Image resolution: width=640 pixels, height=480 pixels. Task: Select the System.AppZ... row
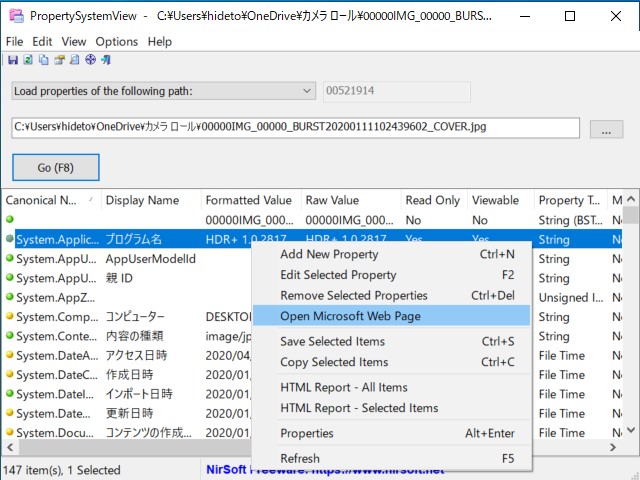tap(129, 298)
